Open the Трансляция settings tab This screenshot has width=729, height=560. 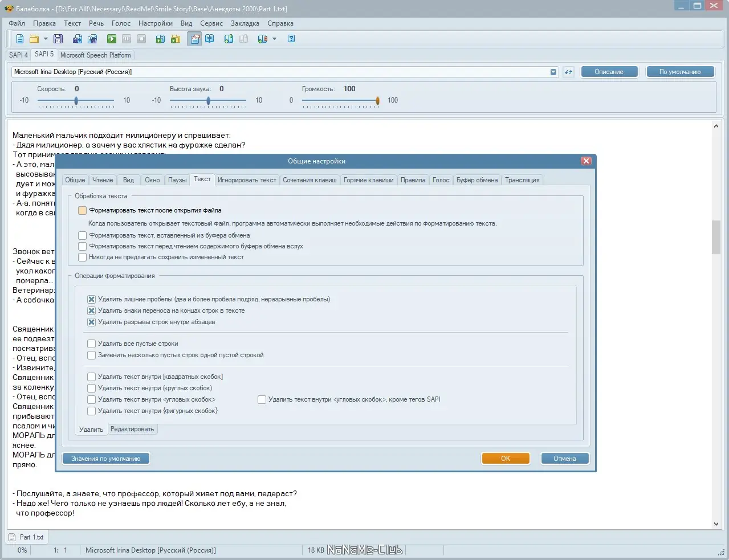pyautogui.click(x=522, y=180)
